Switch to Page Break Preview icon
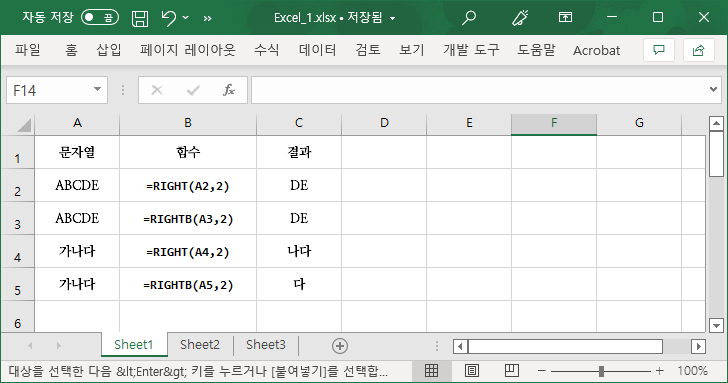Image resolution: width=728 pixels, height=383 pixels. point(512,370)
